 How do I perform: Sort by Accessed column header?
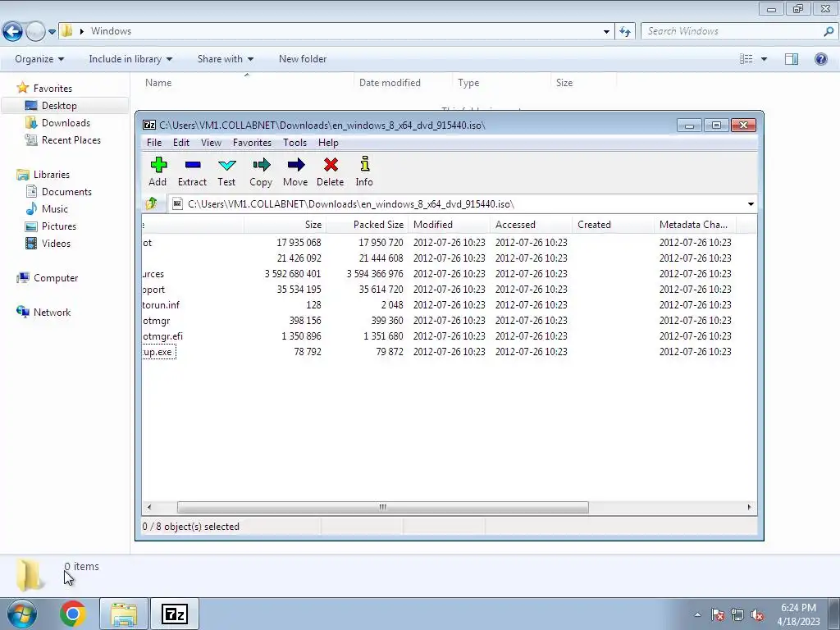pyautogui.click(x=531, y=225)
